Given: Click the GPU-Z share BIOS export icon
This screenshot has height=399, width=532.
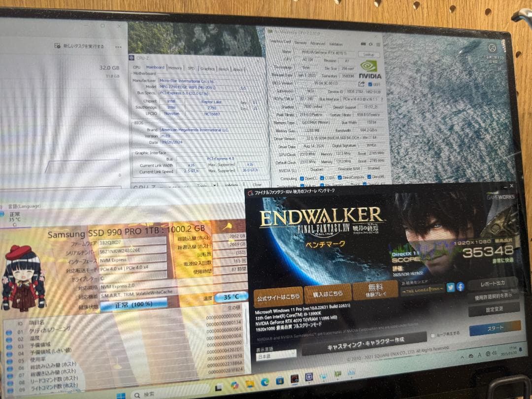Looking at the screenshot, I should click(x=361, y=84).
